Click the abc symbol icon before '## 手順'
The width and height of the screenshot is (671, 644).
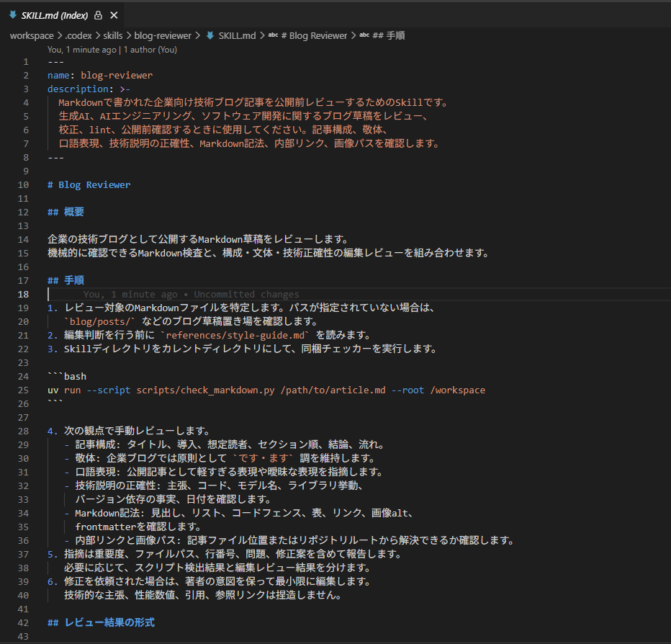tap(364, 35)
